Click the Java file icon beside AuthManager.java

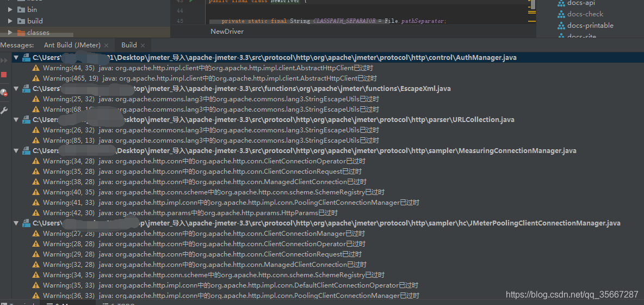[26, 58]
